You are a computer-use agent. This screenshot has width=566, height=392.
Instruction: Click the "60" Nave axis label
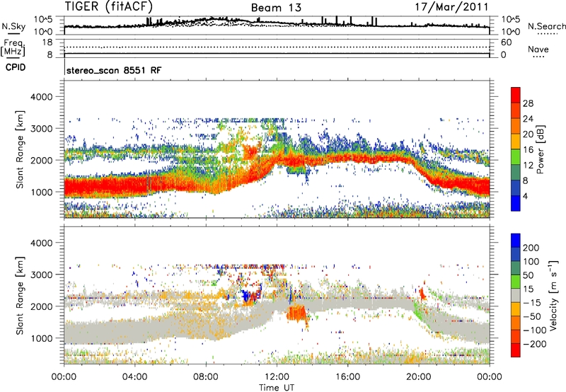point(507,42)
